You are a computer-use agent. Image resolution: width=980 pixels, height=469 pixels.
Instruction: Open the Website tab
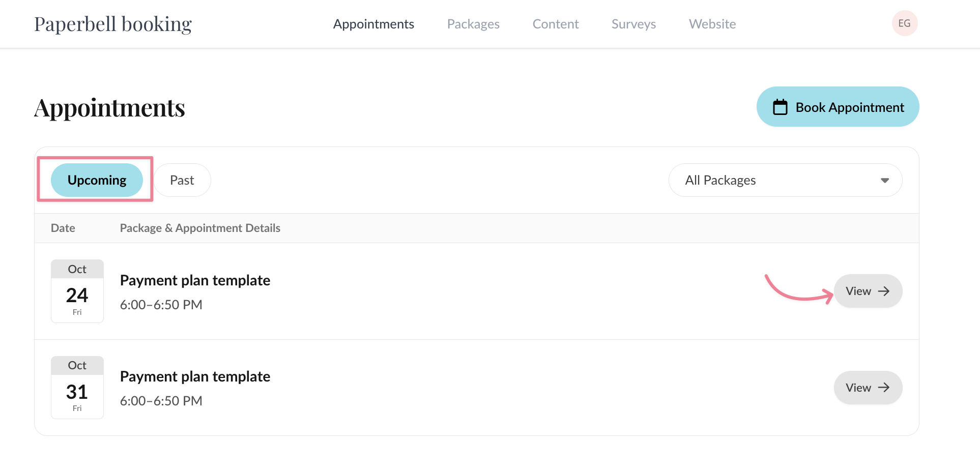712,24
